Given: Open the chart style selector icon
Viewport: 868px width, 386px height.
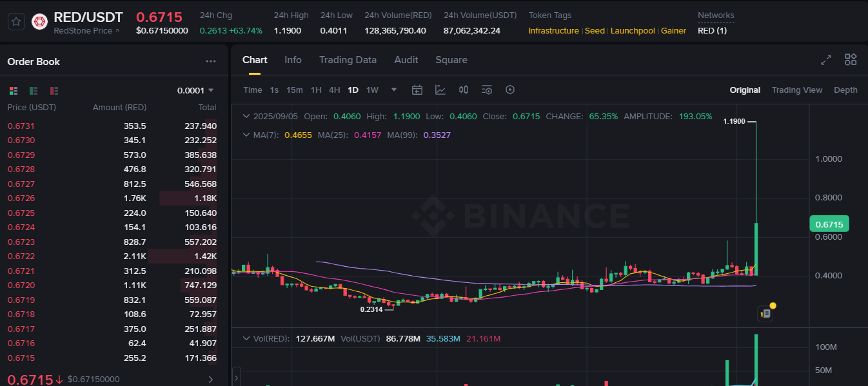Looking at the screenshot, I should point(440,90).
